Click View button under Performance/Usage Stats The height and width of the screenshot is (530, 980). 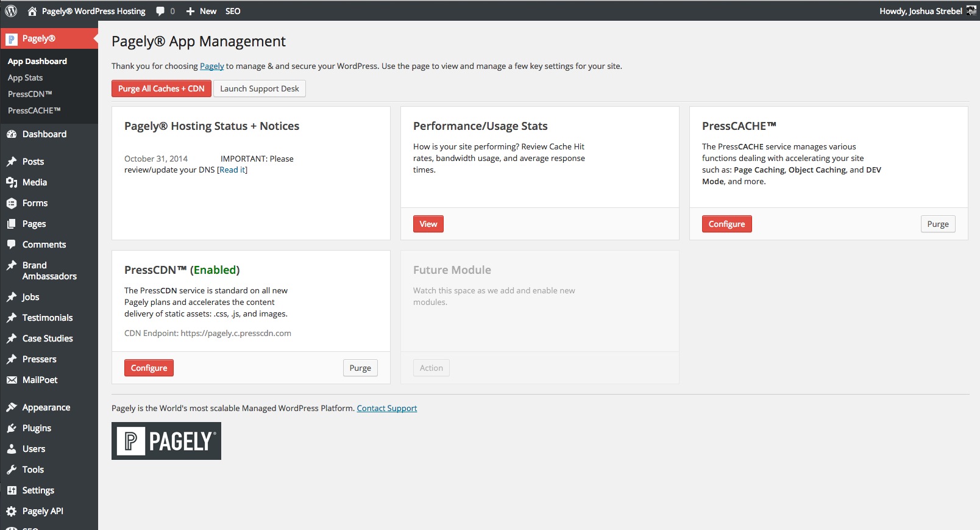428,224
